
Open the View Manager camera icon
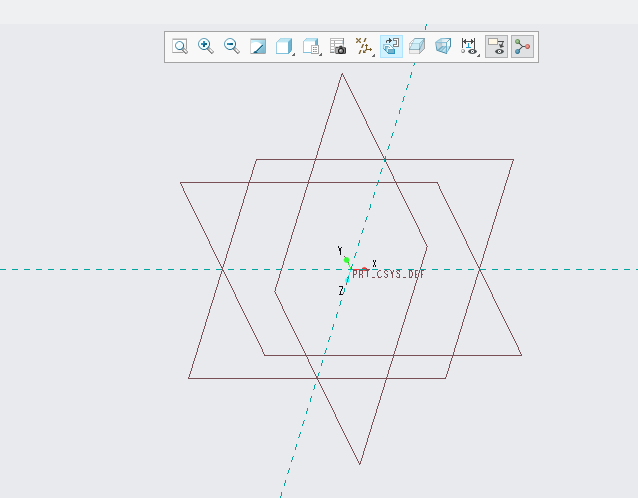click(338, 46)
